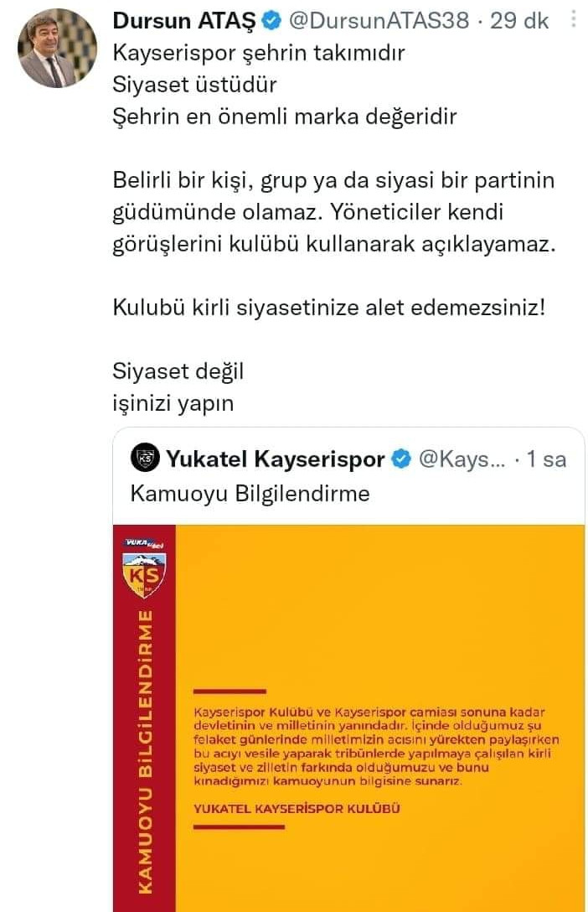Click the statement paragraph starting 'Kayserispor Kulübü ve'
The image size is (588, 912).
point(376,746)
